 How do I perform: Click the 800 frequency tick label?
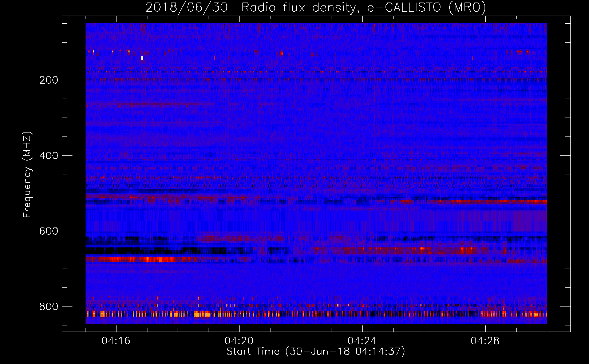[49, 307]
